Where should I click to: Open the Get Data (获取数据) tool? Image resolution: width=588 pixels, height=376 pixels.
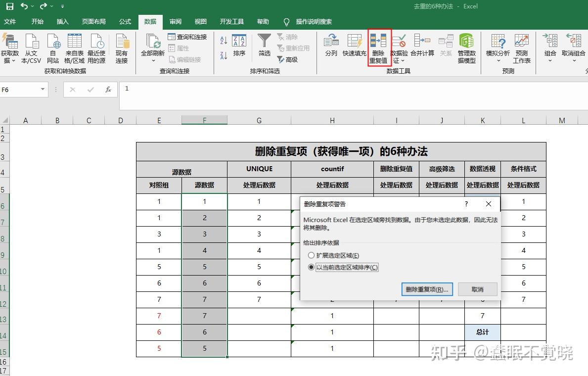click(x=10, y=48)
